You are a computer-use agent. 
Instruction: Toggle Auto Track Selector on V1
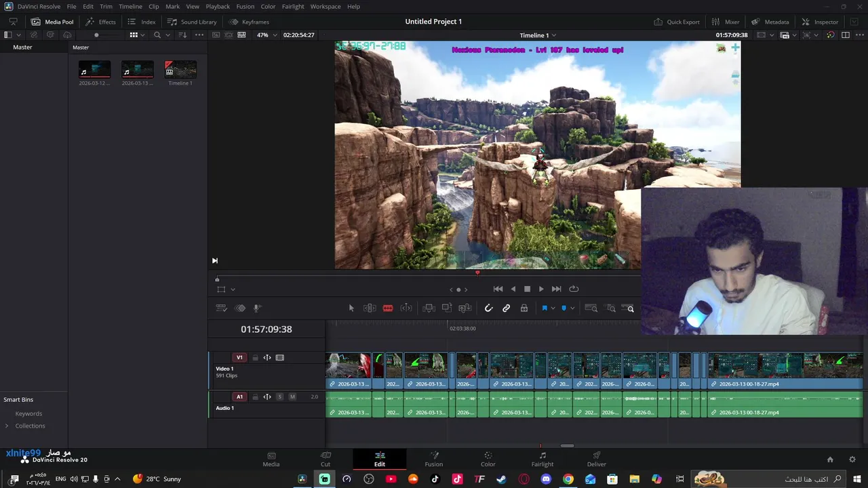[267, 358]
